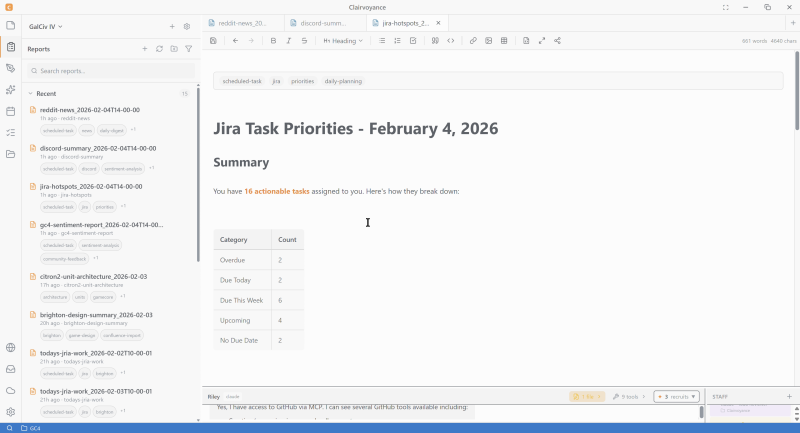This screenshot has width=800, height=433.
Task: Open the Heading style dropdown
Action: (x=344, y=41)
